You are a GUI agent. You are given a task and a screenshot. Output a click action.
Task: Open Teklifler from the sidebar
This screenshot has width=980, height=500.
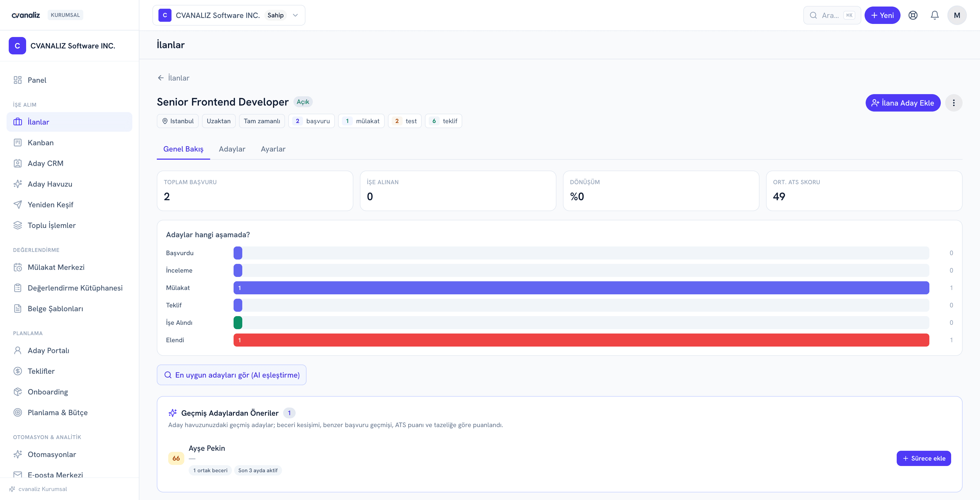(69, 371)
